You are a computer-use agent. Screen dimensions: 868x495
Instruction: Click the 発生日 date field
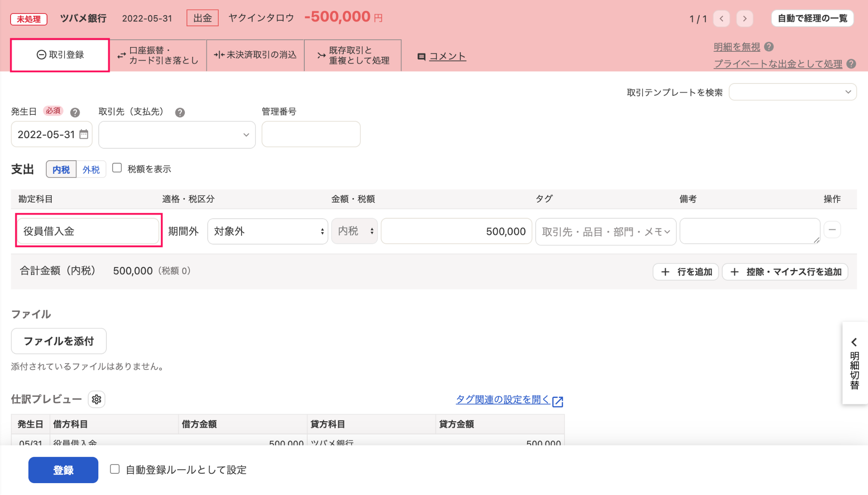pyautogui.click(x=52, y=134)
